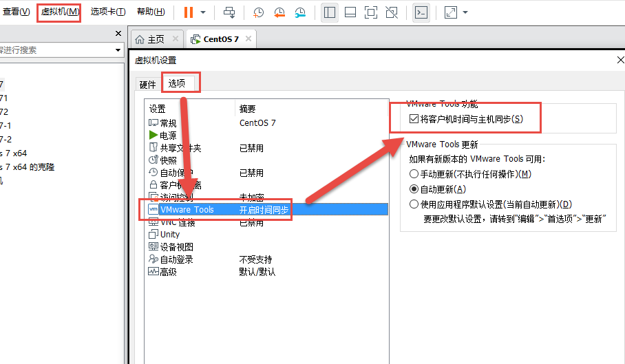Open the power options dropdown arrow

(203, 12)
